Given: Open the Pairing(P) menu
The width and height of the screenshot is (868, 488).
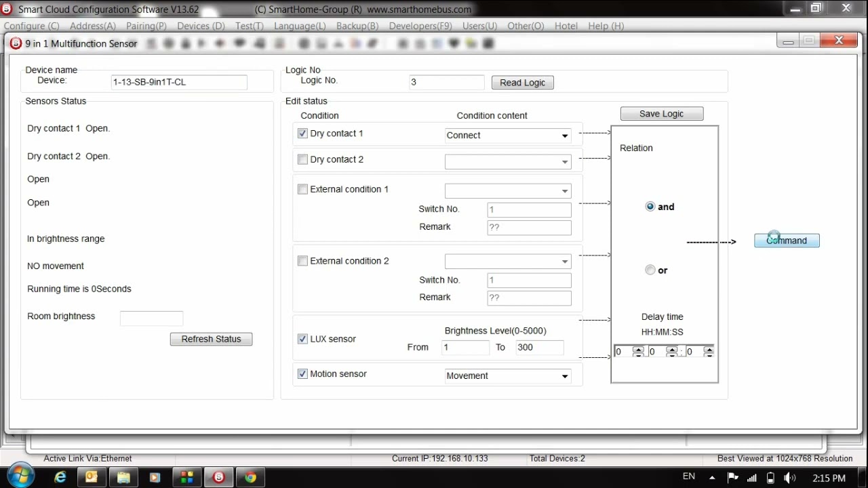Looking at the screenshot, I should coord(146,26).
